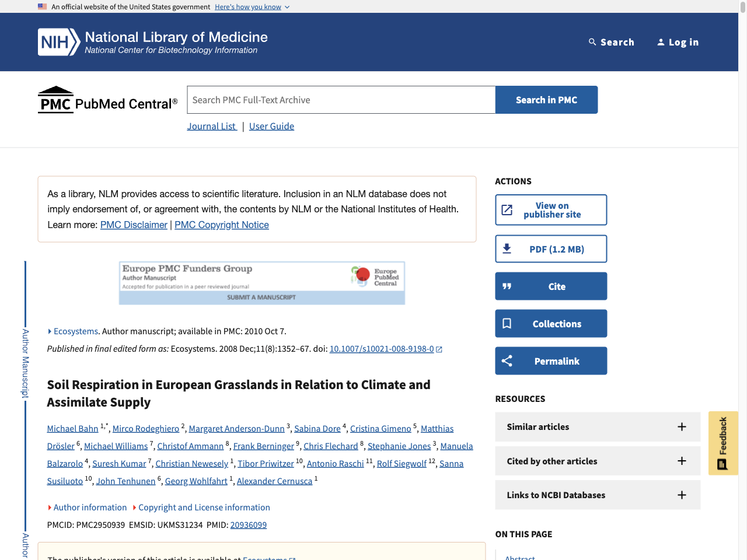
Task: Open author Christof Ammann
Action: click(x=190, y=446)
